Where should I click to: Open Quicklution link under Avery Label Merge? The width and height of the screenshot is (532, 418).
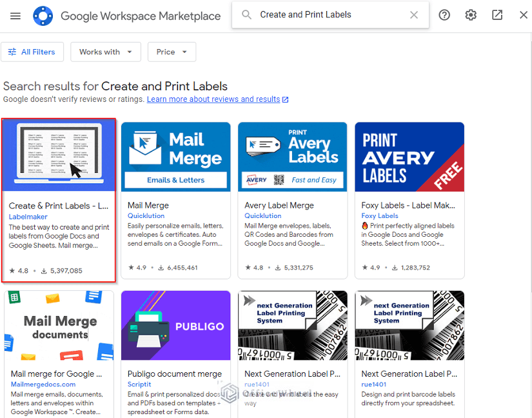263,216
